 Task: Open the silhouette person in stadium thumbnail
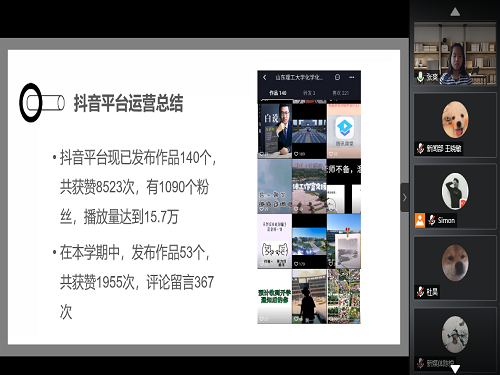[x=309, y=296]
